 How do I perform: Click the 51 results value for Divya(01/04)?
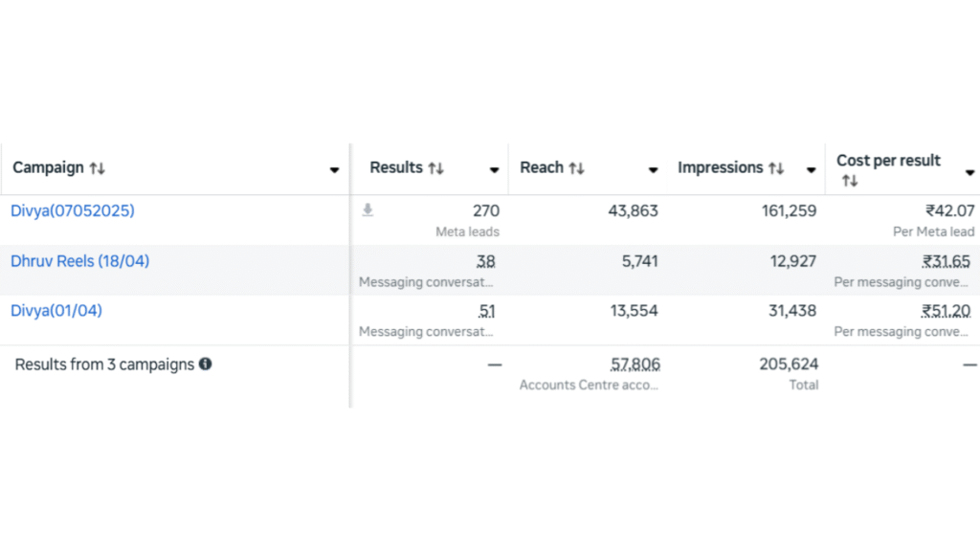click(x=486, y=311)
